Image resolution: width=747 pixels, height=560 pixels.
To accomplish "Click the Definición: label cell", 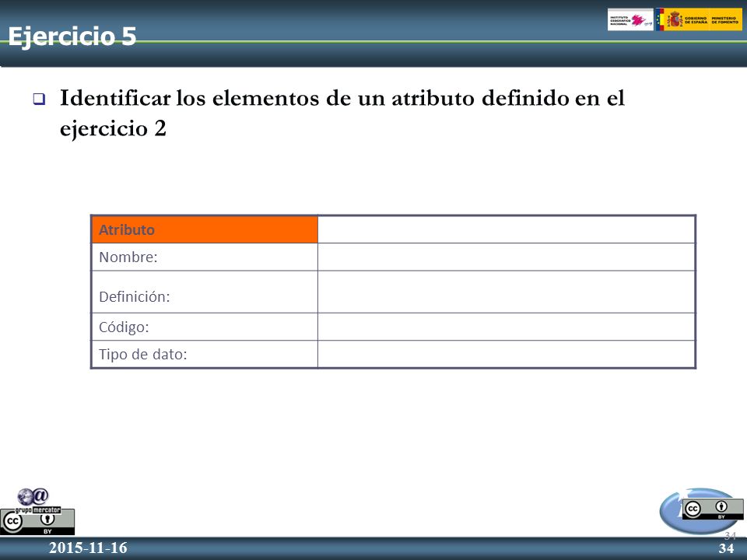I will click(x=205, y=292).
